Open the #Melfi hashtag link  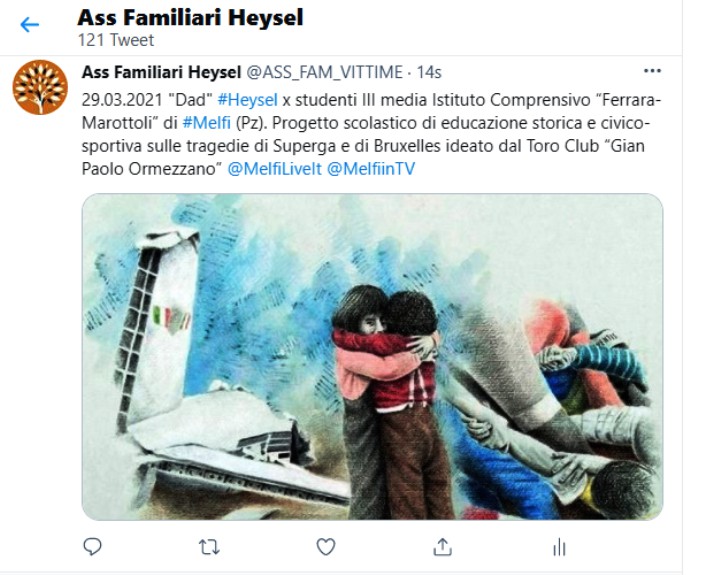[x=206, y=123]
